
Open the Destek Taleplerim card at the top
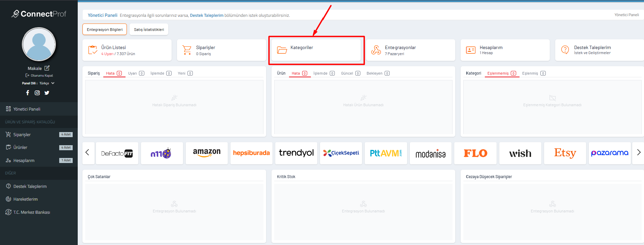point(600,50)
